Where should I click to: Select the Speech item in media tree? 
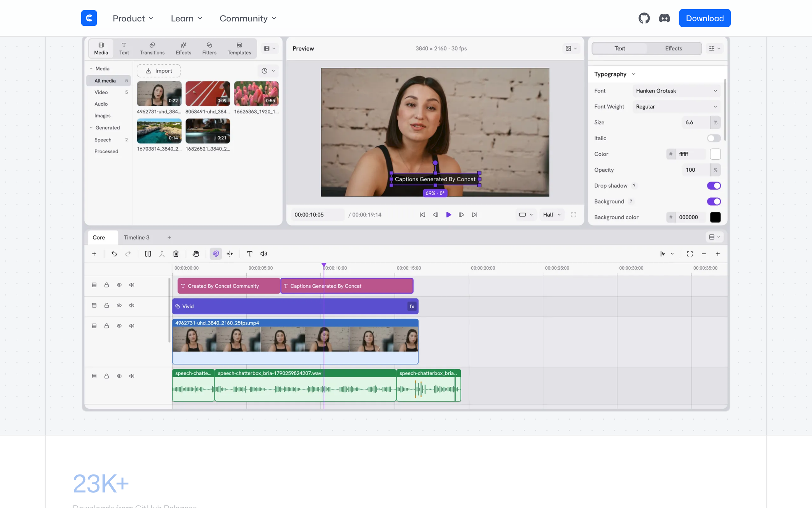click(108, 140)
